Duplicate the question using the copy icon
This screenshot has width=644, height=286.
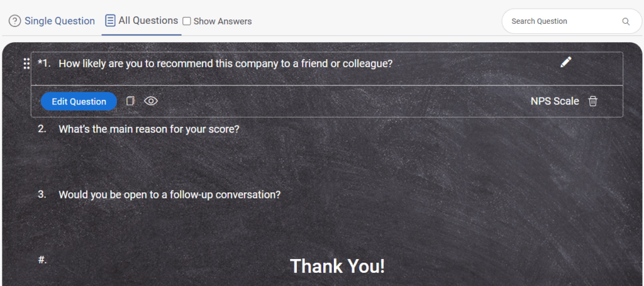(x=130, y=101)
